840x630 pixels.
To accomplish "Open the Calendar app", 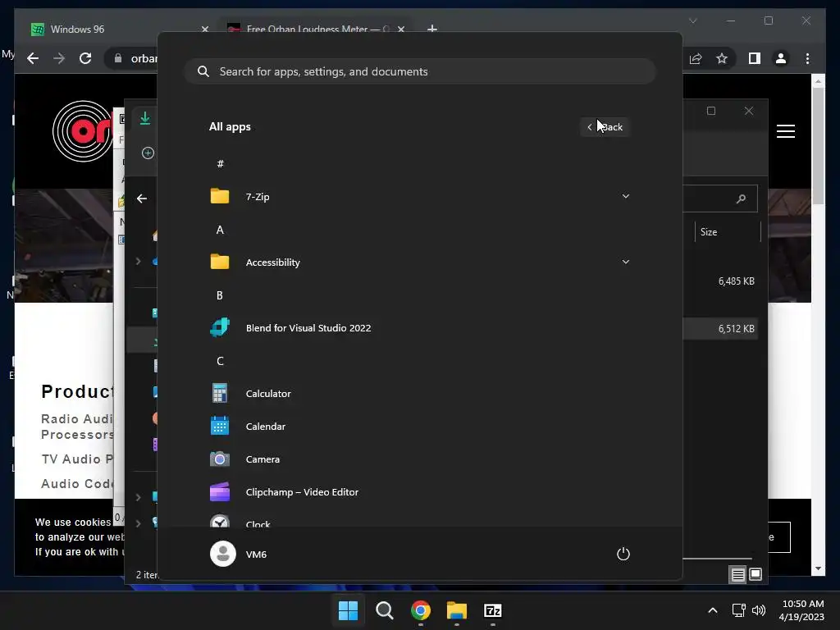I will (x=419, y=427).
